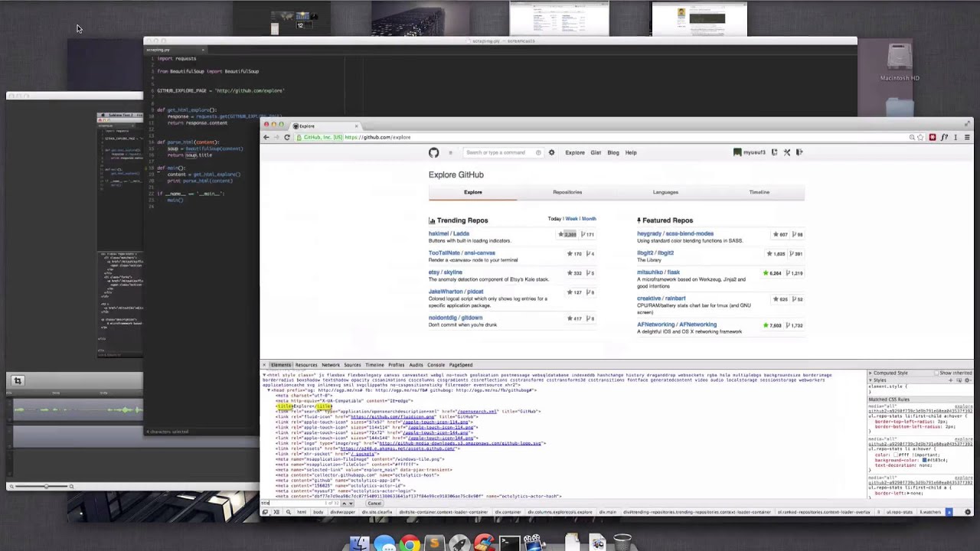
Task: Click GitHub create new repository icon
Action: [774, 152]
